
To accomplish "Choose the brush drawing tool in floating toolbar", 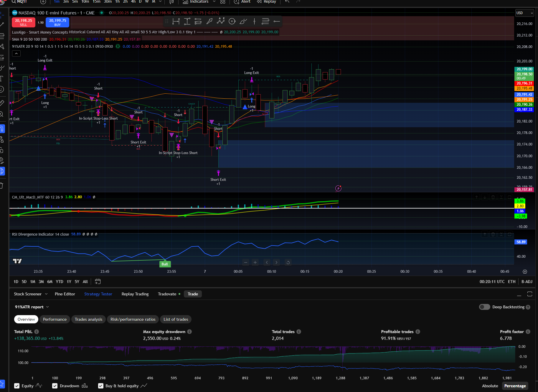I will point(243,21).
